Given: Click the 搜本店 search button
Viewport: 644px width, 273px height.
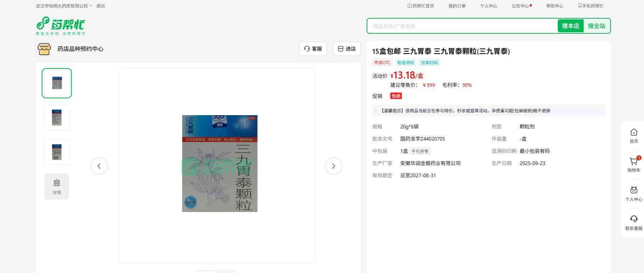Looking at the screenshot, I should click(570, 26).
